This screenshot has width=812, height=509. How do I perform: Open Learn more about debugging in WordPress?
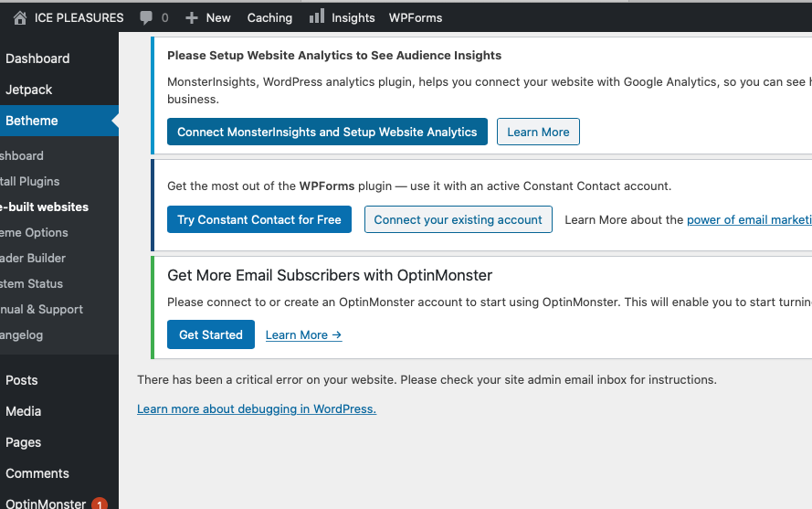257,409
